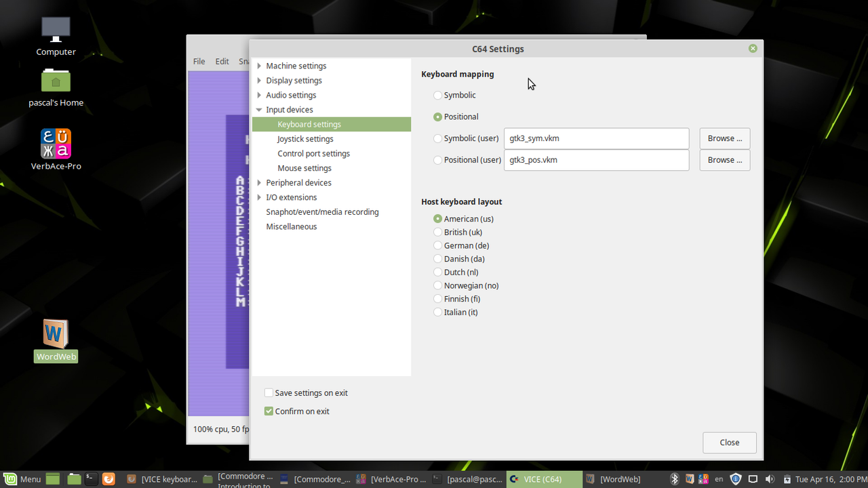Screen dimensions: 868x488
Task: Click the VerbAce tray icon
Action: point(703,479)
